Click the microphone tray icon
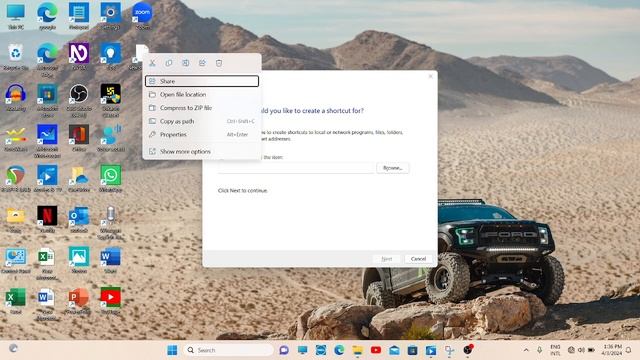The height and width of the screenshot is (360, 640). click(540, 350)
